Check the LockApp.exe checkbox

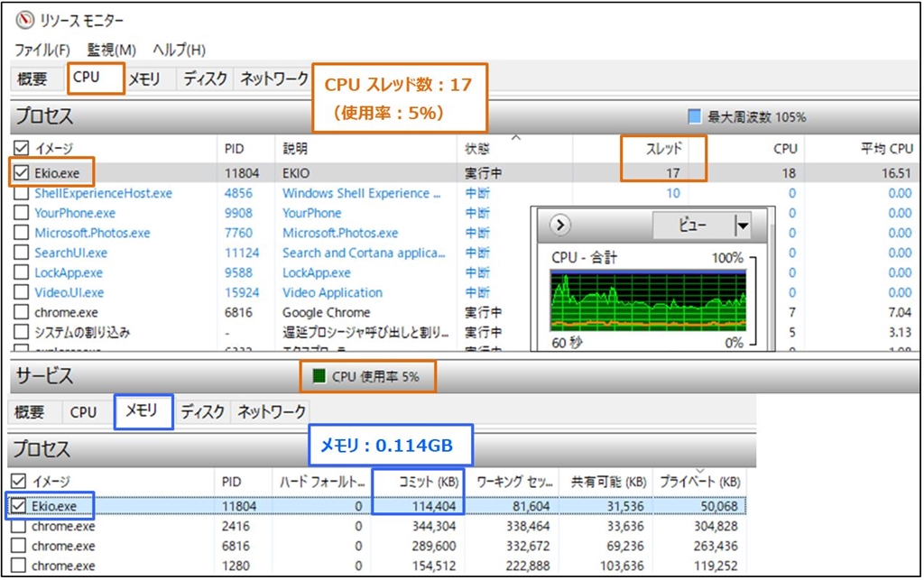[22, 272]
